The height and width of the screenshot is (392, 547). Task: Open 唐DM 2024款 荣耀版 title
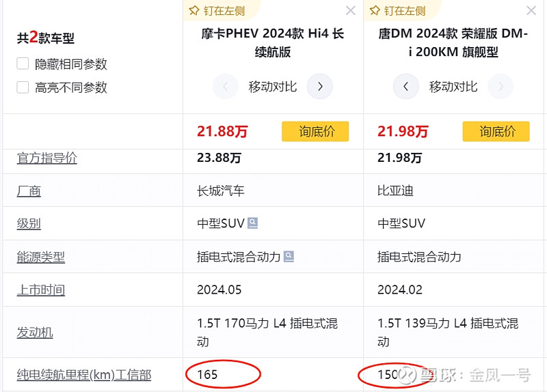pyautogui.click(x=453, y=43)
